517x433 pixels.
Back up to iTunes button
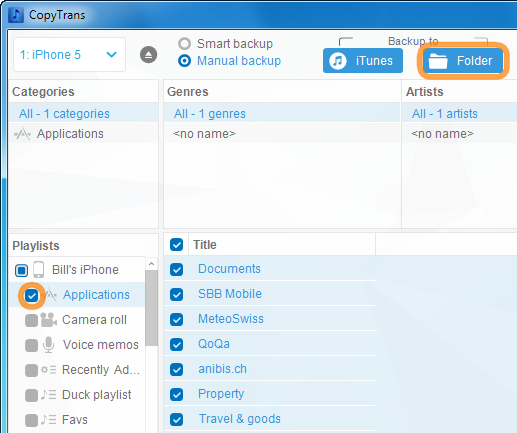[x=363, y=61]
